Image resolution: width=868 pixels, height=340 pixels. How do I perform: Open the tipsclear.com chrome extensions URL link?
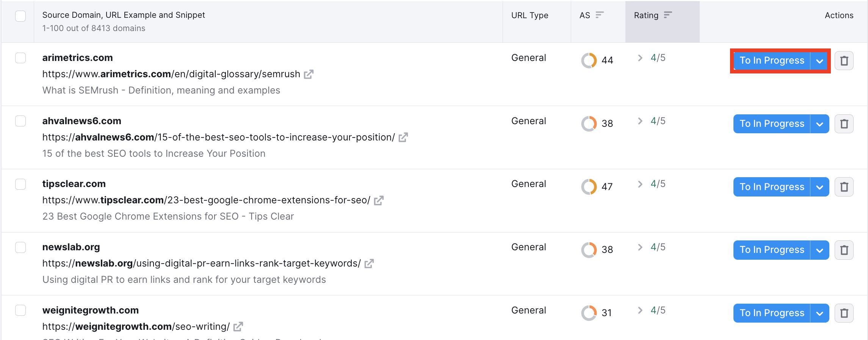[x=379, y=200]
